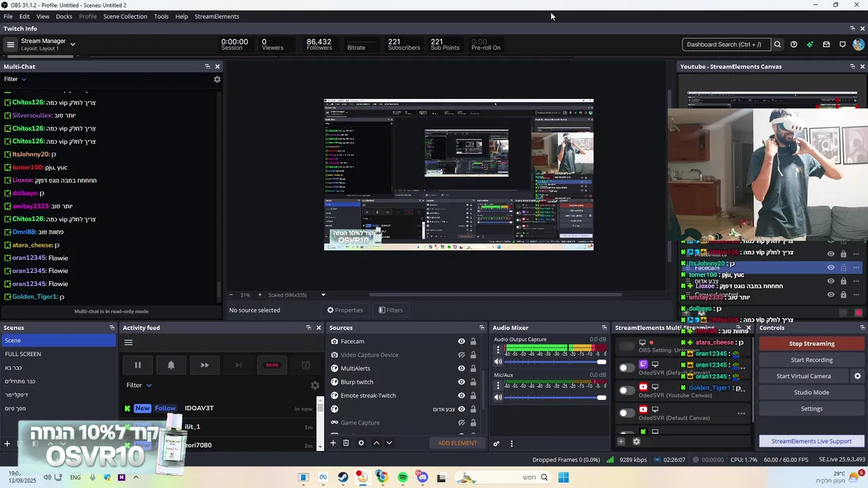Viewport: 868px width, 488px height.
Task: Adjust the Mic/Aux volume slider
Action: point(554,398)
